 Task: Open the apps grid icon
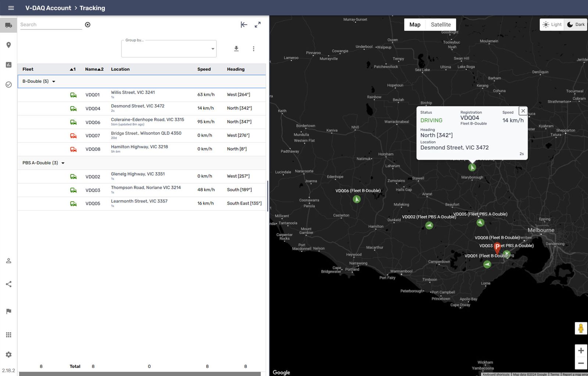pyautogui.click(x=8, y=334)
